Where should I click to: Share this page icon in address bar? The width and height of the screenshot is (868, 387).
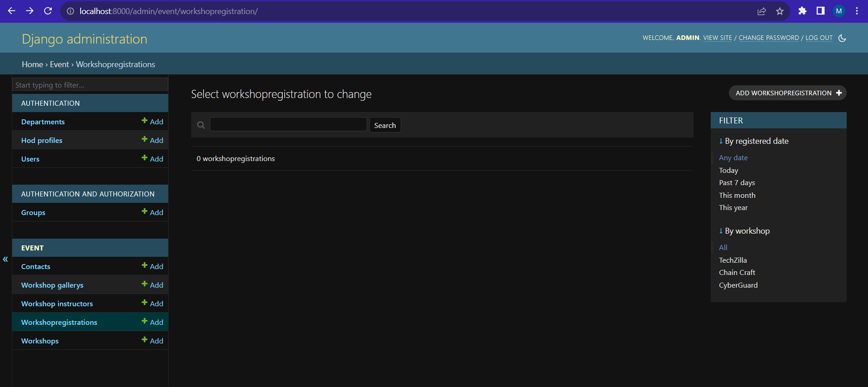pyautogui.click(x=761, y=11)
